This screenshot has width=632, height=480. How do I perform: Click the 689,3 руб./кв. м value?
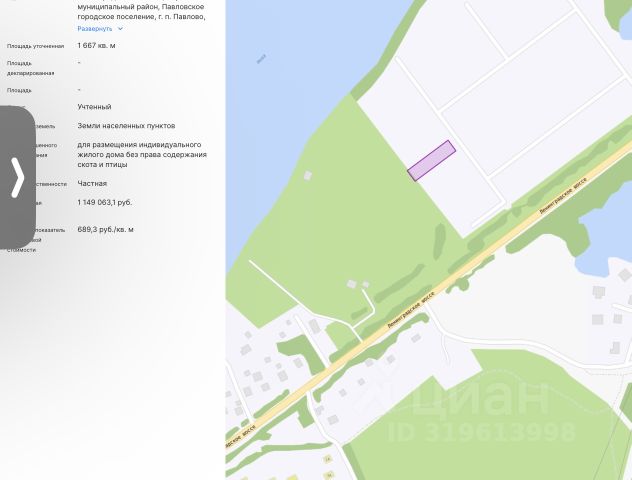(x=106, y=229)
